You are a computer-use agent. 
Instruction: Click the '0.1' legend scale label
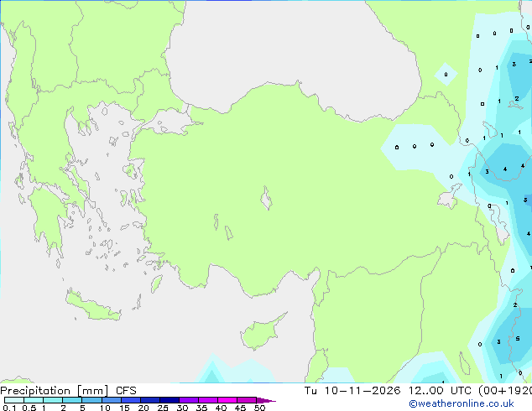click(9, 408)
